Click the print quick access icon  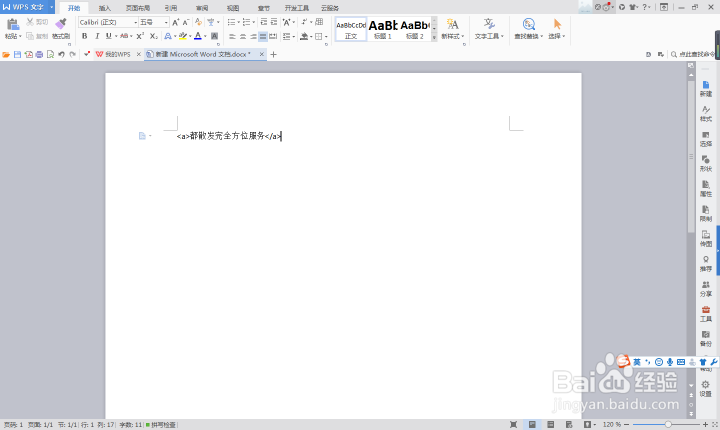[39, 54]
